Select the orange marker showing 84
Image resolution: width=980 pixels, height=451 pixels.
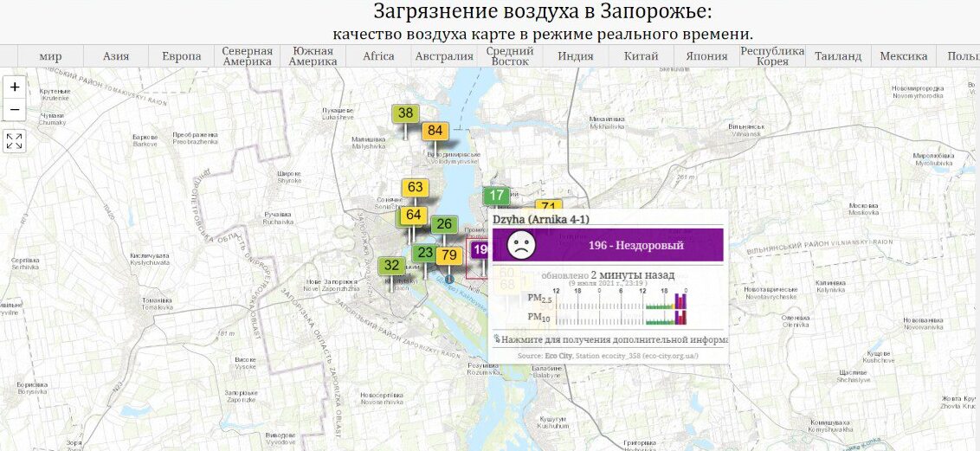pyautogui.click(x=435, y=132)
